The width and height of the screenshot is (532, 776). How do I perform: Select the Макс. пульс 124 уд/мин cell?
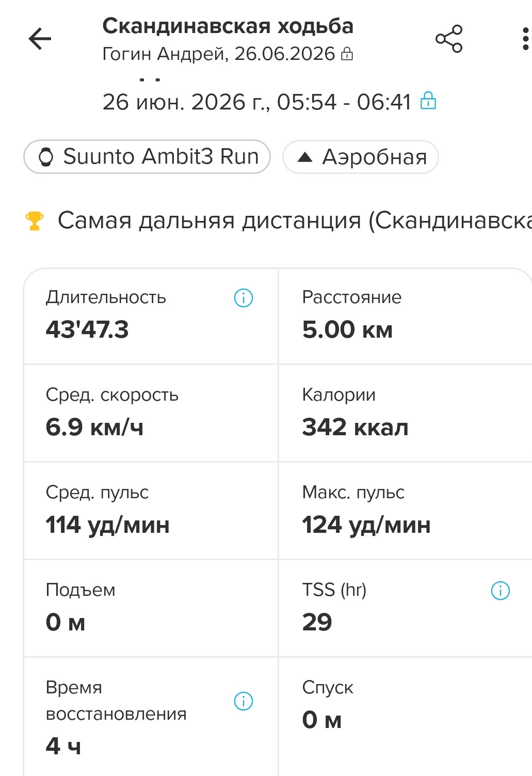(405, 511)
